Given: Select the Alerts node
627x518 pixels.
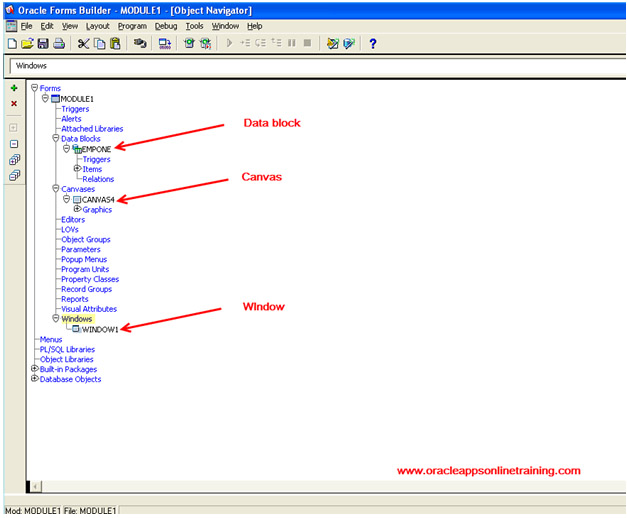Looking at the screenshot, I should [71, 119].
